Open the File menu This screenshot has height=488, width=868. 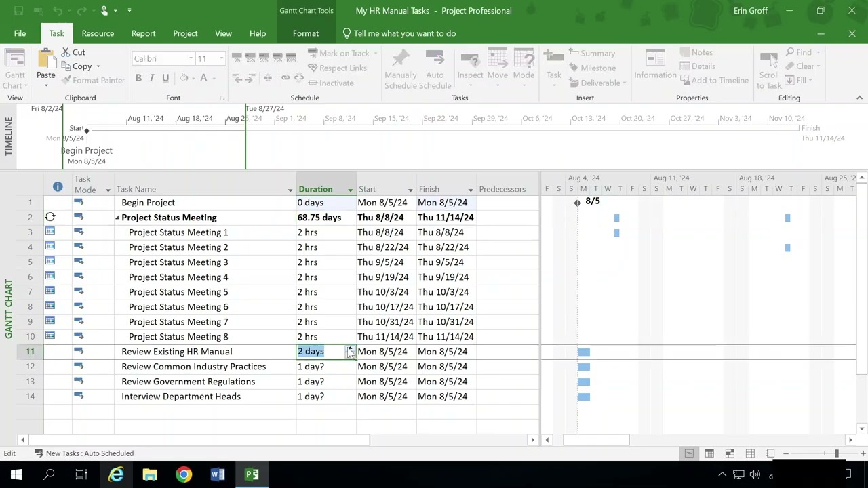tap(20, 33)
